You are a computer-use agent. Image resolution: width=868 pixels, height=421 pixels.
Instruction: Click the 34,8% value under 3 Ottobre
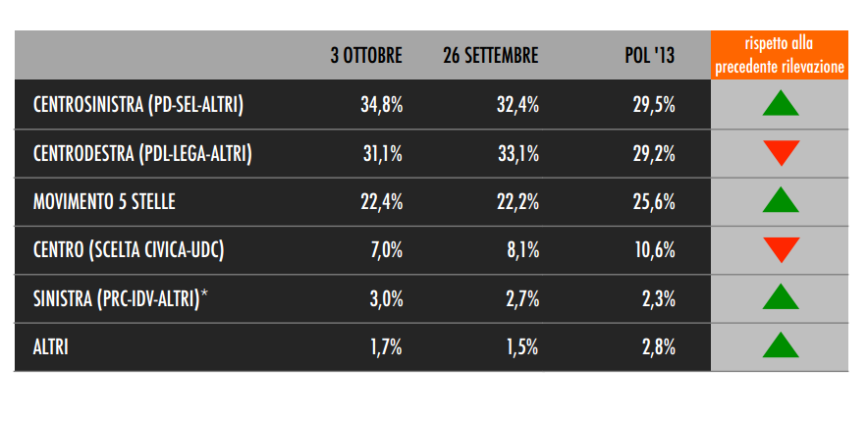click(x=381, y=105)
